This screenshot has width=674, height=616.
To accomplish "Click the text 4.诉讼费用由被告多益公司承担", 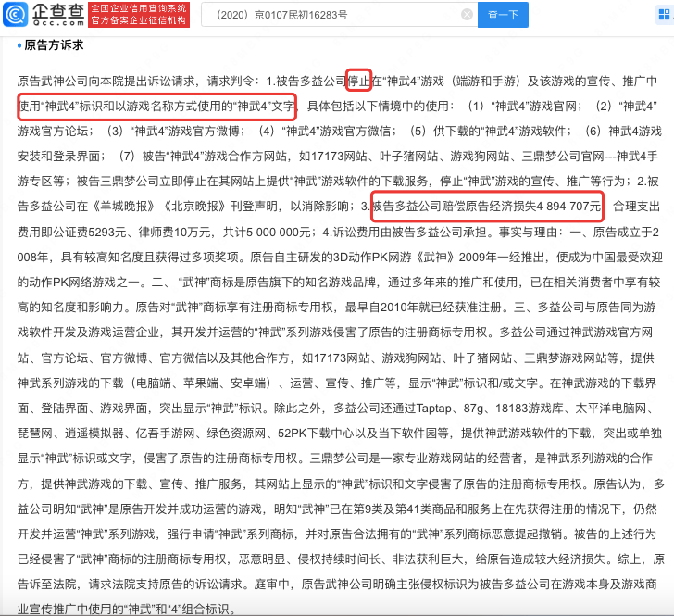I will tap(405, 233).
